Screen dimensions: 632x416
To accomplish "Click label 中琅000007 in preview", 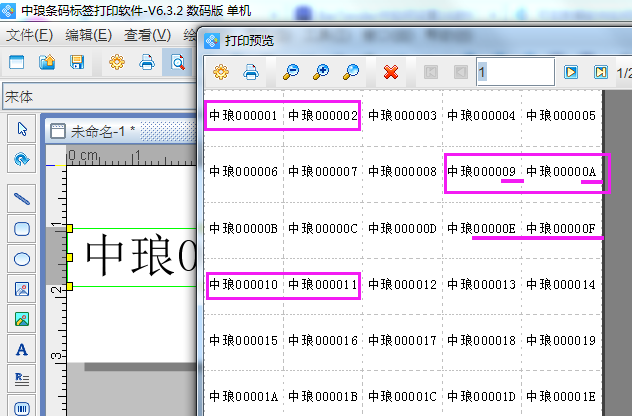I will [323, 172].
